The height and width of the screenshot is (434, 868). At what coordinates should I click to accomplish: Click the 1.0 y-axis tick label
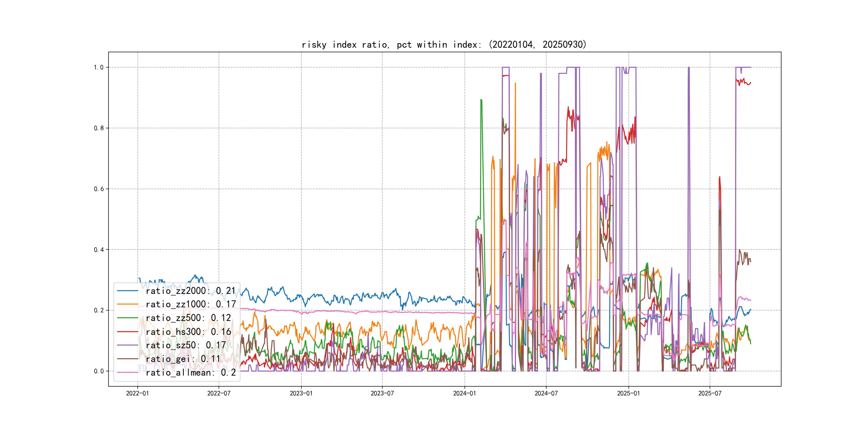point(99,68)
